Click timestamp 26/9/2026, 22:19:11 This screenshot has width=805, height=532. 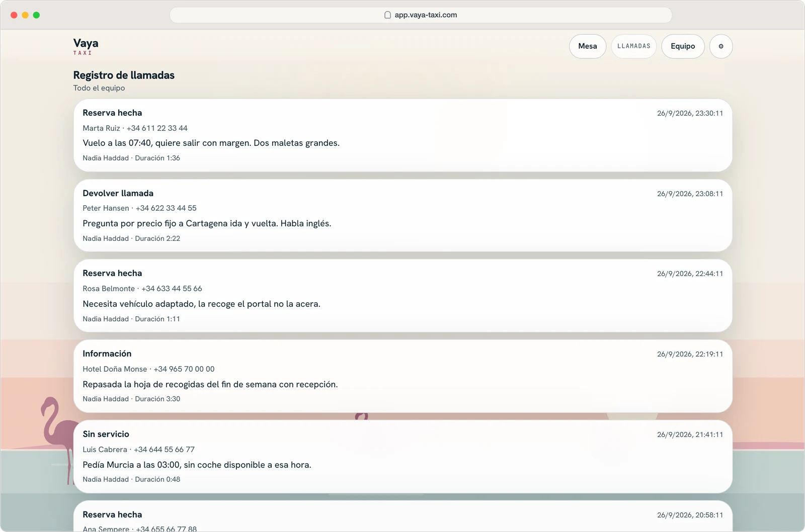(690, 354)
